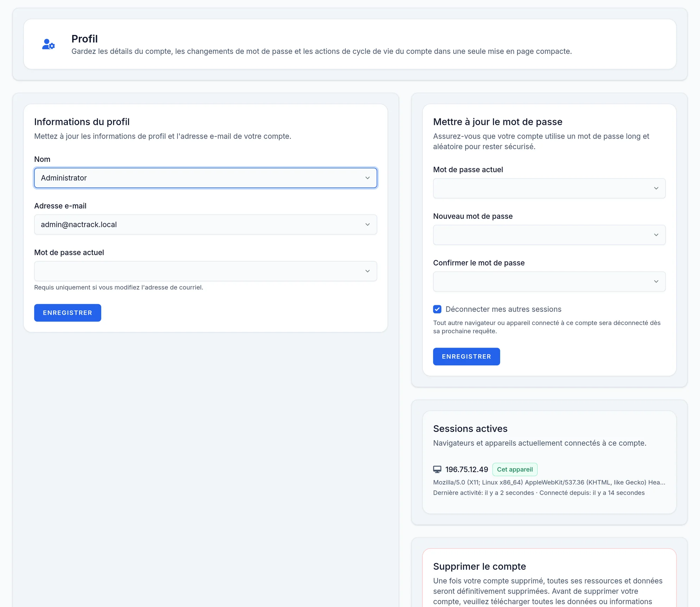Open the Adresse e-mail field chevron
Image resolution: width=700 pixels, height=607 pixels.
367,224
